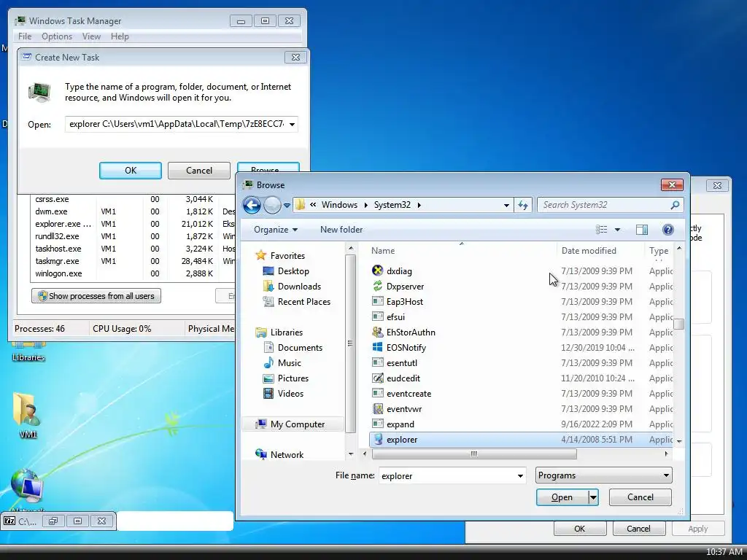Click the file list vertical scrollbar thumb
This screenshot has height=560, width=747.
pyautogui.click(x=679, y=324)
